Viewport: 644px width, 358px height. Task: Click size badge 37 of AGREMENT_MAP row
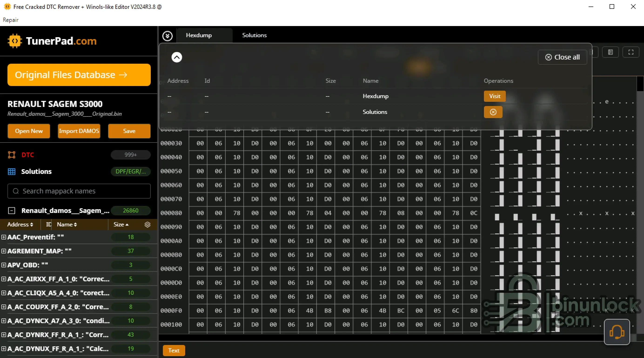click(131, 251)
